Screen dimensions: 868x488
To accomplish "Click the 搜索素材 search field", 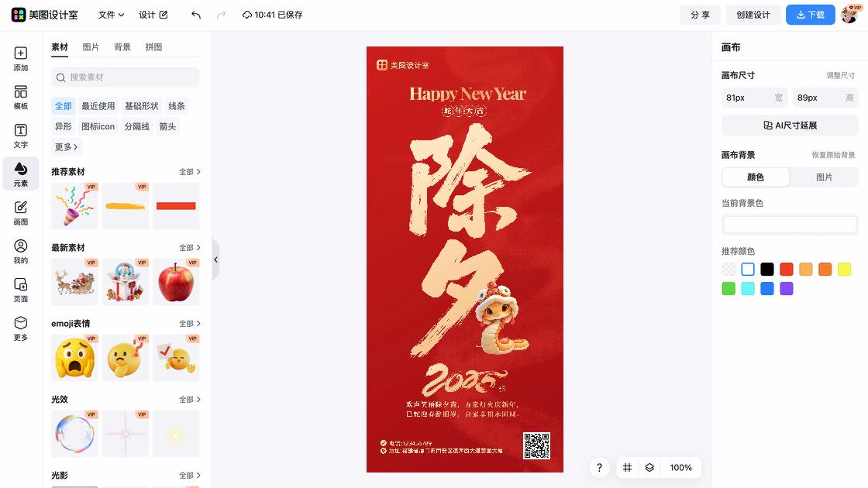I will (x=126, y=77).
